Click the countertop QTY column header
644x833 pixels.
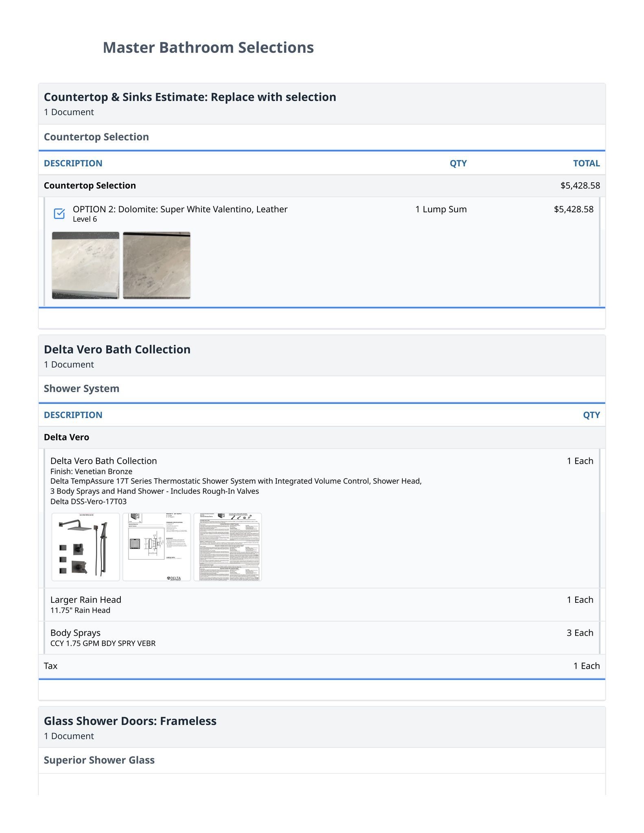(458, 163)
